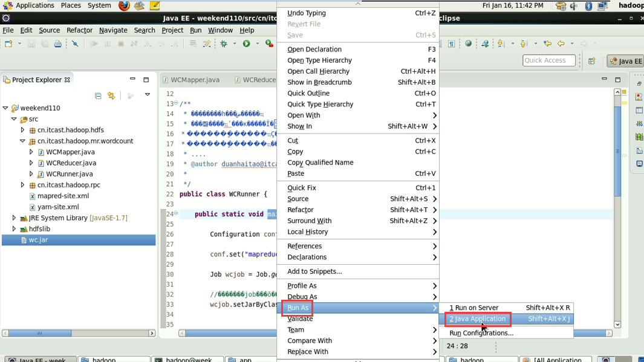Click the Previous Annotation up-arrow icon
This screenshot has width=644, height=362.
524,44
